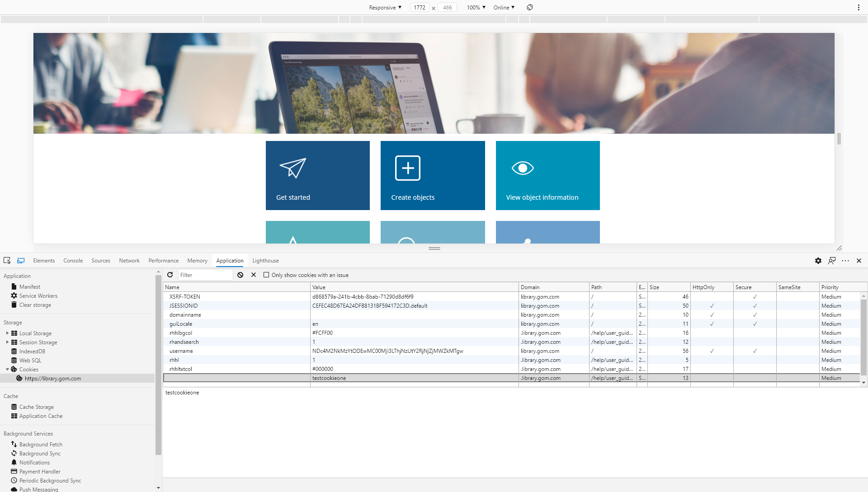
Task: Toggle the device toolbar icon
Action: pyautogui.click(x=20, y=261)
